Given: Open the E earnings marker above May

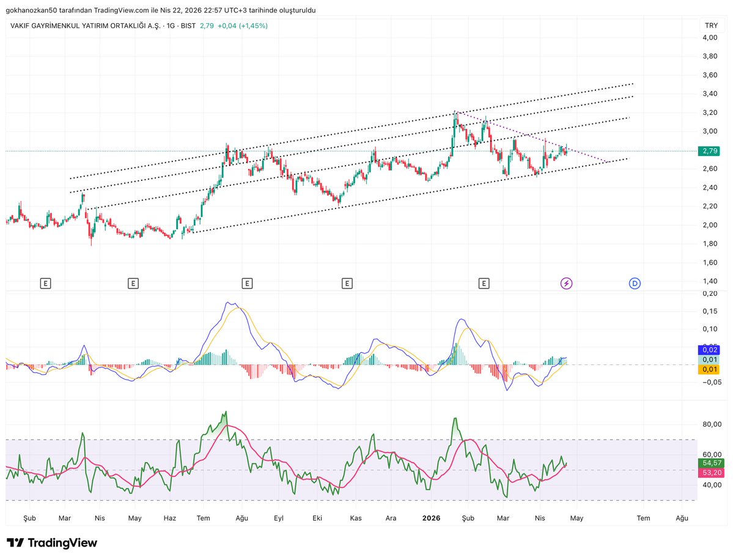Looking at the screenshot, I should point(133,283).
